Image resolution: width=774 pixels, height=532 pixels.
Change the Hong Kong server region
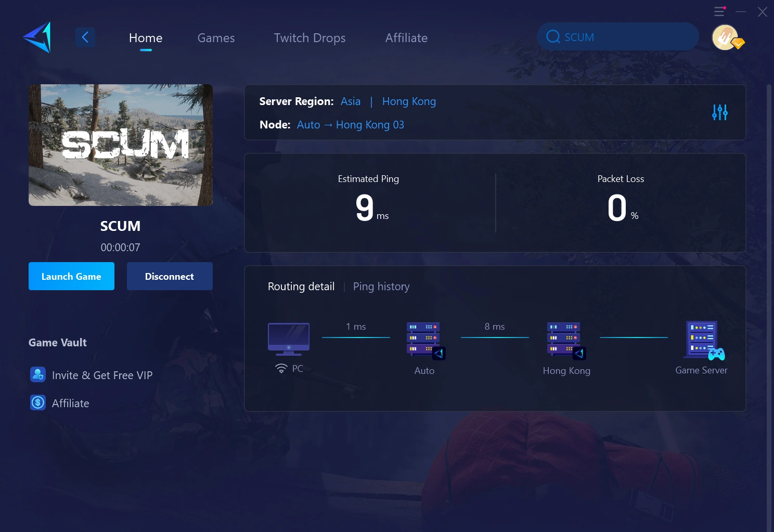(x=409, y=101)
